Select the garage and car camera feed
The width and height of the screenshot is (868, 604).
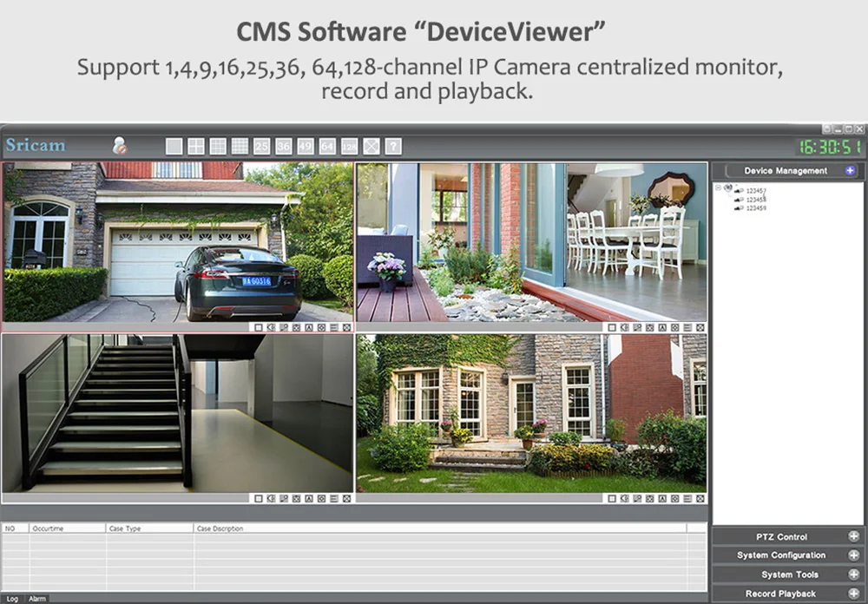coord(178,242)
